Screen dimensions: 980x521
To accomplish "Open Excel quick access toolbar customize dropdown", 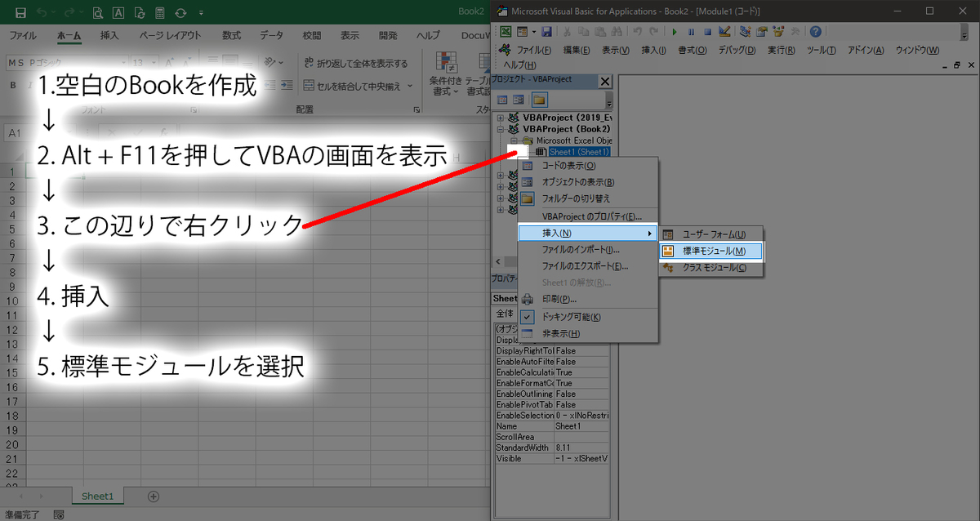I will pos(200,13).
